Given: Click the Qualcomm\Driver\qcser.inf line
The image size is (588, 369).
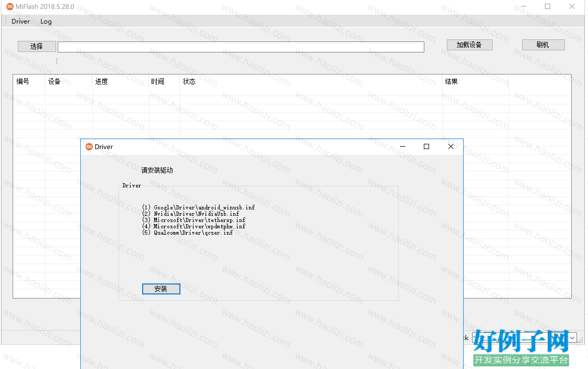Looking at the screenshot, I should point(188,233).
